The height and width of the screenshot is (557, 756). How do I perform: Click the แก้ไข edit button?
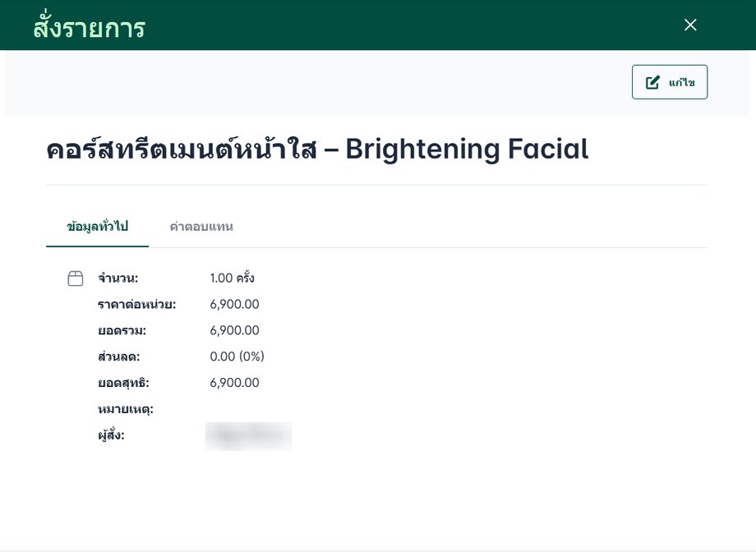pyautogui.click(x=669, y=82)
